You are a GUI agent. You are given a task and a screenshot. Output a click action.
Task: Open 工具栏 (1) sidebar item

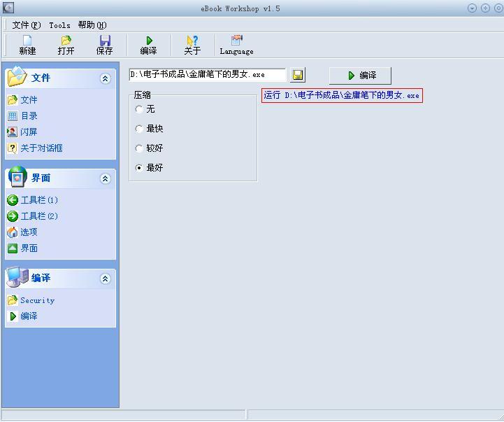[32, 200]
